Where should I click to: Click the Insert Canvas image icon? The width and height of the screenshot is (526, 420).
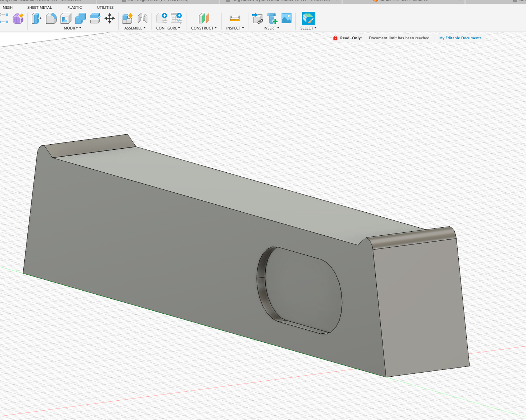pos(286,18)
